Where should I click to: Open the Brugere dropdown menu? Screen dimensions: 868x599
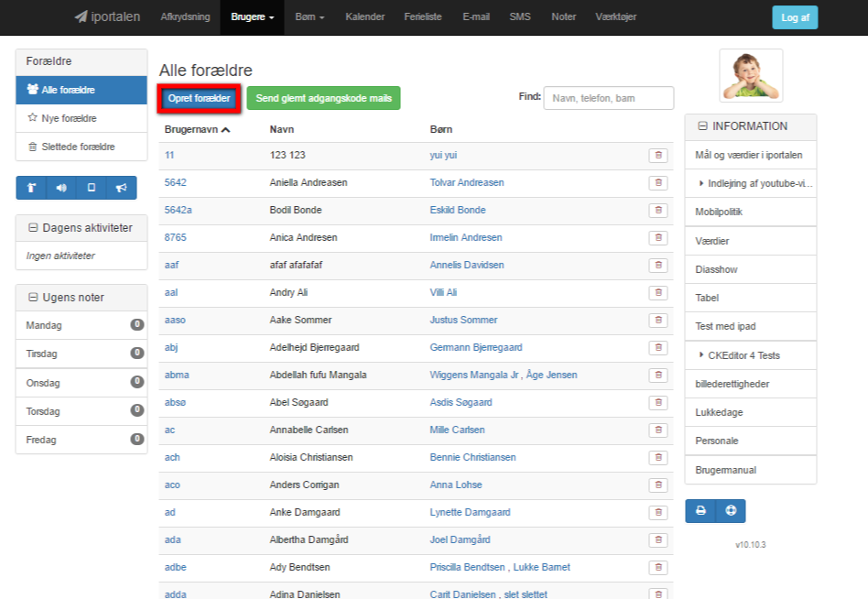click(253, 17)
